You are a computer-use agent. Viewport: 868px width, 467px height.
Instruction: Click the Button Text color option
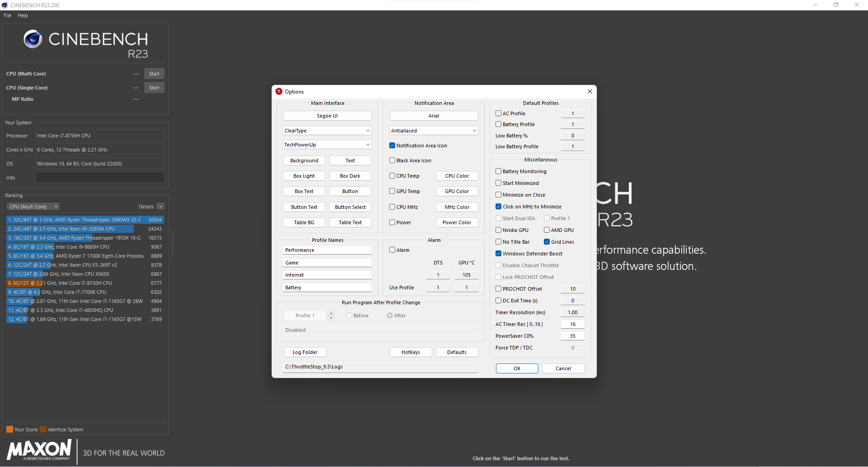click(304, 207)
